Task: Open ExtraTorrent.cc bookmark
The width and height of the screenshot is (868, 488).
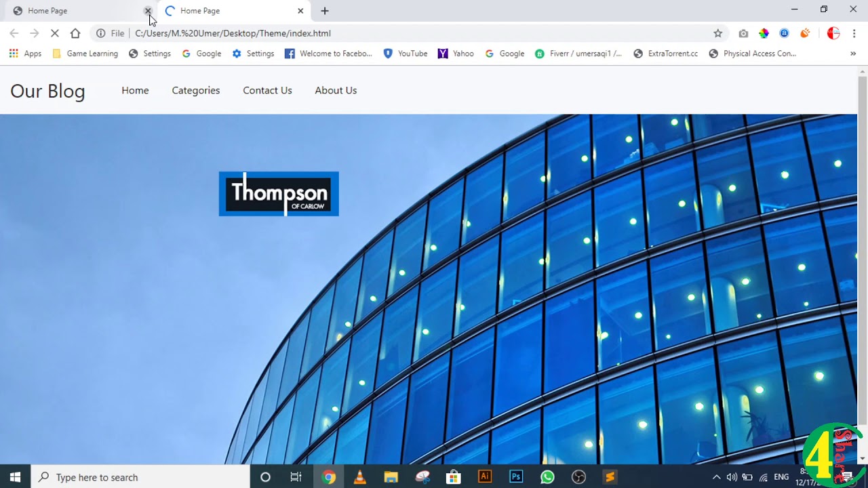Action: 665,54
